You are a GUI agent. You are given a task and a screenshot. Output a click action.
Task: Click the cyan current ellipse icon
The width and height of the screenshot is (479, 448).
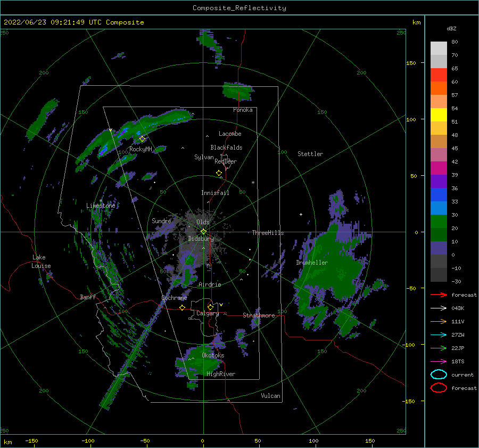(x=439, y=374)
